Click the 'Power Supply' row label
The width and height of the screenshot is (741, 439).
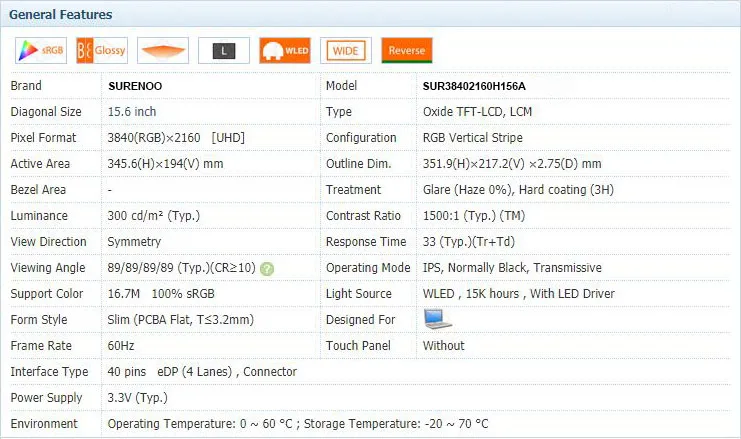[46, 397]
